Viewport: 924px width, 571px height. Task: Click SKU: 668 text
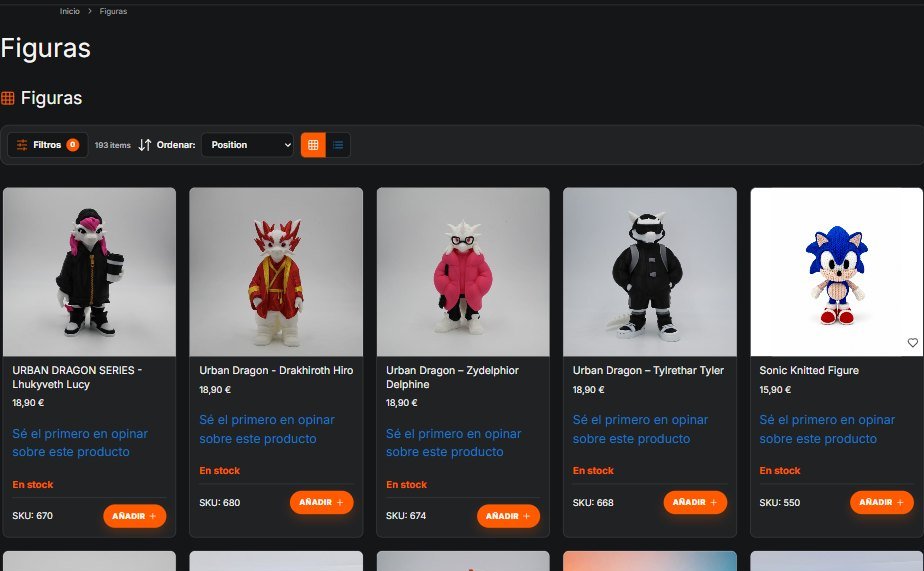pyautogui.click(x=593, y=503)
